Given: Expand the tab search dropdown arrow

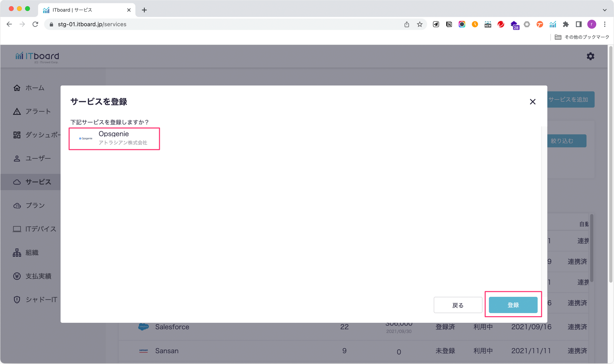Looking at the screenshot, I should [604, 10].
